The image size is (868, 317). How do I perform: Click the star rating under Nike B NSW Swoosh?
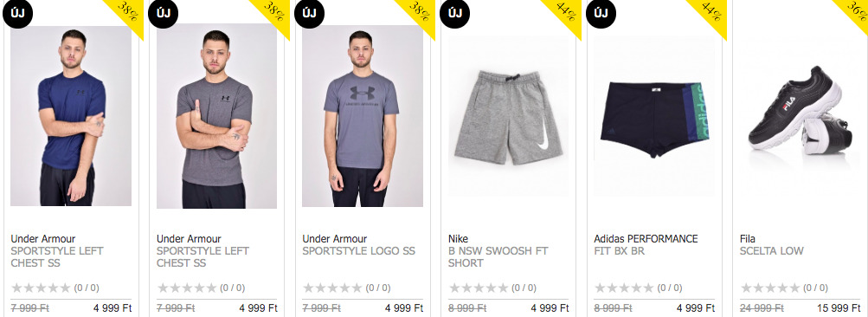tap(479, 288)
